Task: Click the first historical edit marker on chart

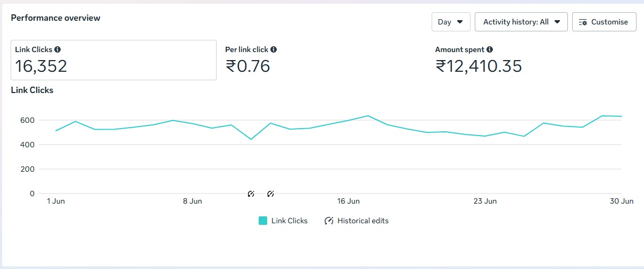Action: [251, 194]
